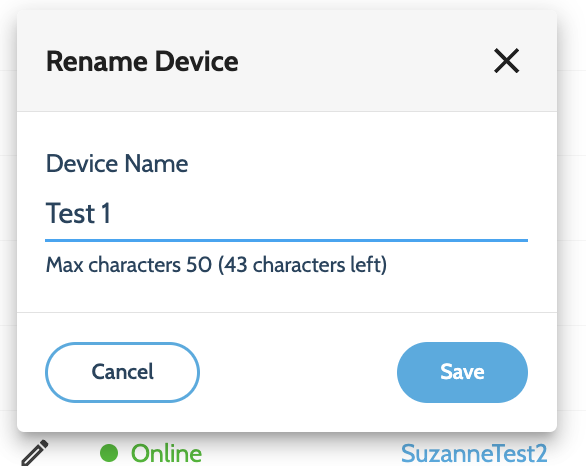586x466 pixels.
Task: Open the SuzanneTest2 device link
Action: click(x=474, y=453)
